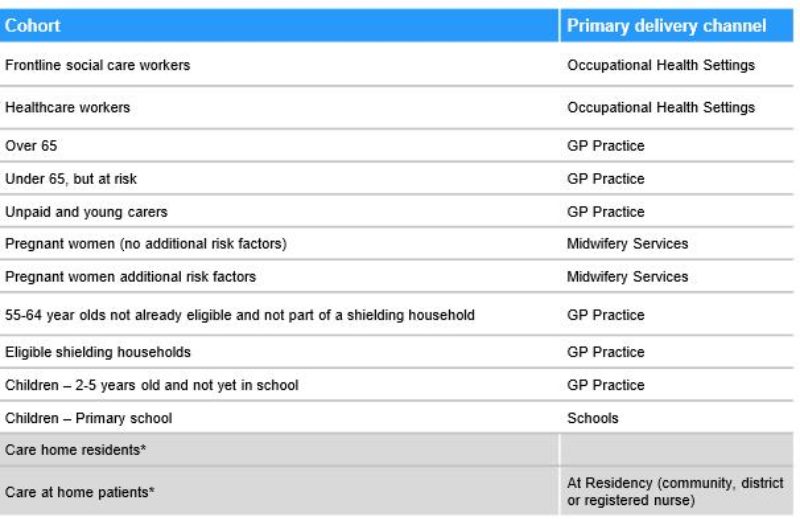The image size is (800, 521).
Task: Select Under 65, but at risk cell
Action: [x=279, y=179]
